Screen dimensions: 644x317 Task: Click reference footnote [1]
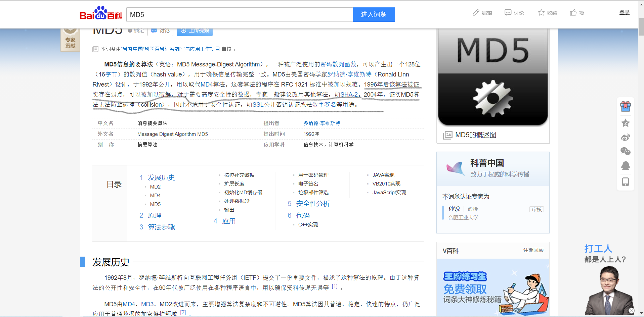coord(335,286)
